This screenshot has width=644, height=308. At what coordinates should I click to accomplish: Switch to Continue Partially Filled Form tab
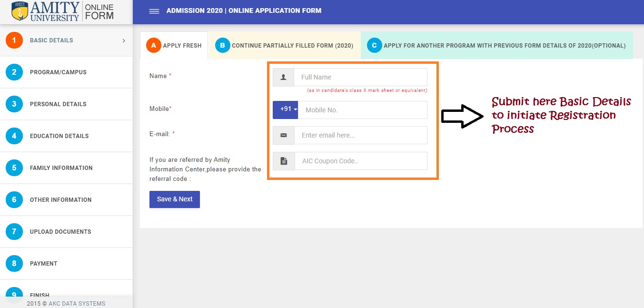285,45
